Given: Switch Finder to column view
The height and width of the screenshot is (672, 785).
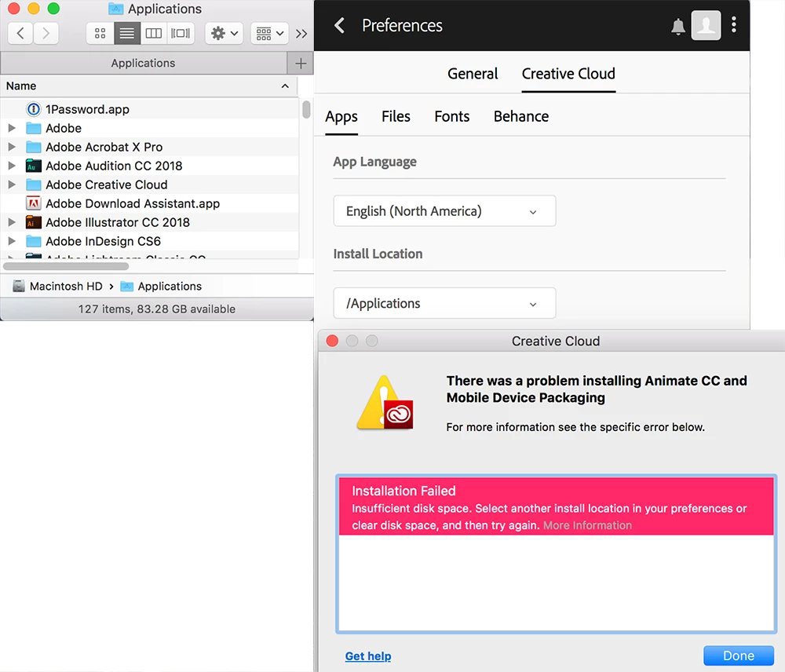Looking at the screenshot, I should (153, 34).
